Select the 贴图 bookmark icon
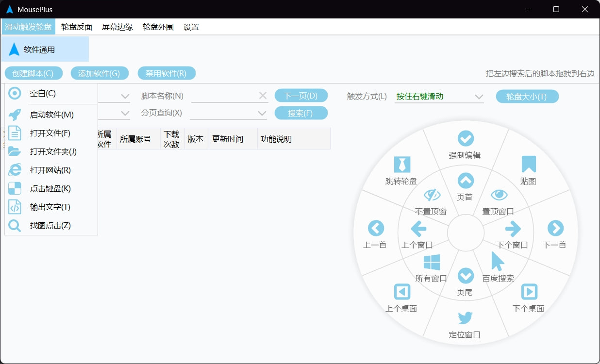The height and width of the screenshot is (364, 600). (x=528, y=164)
